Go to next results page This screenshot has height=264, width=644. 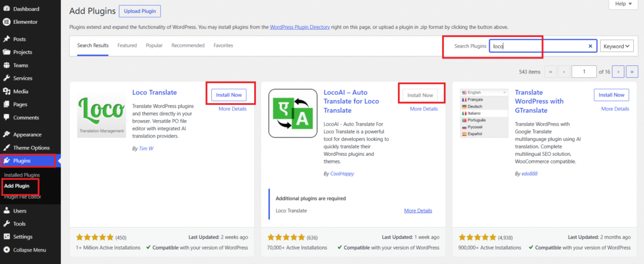(618, 72)
